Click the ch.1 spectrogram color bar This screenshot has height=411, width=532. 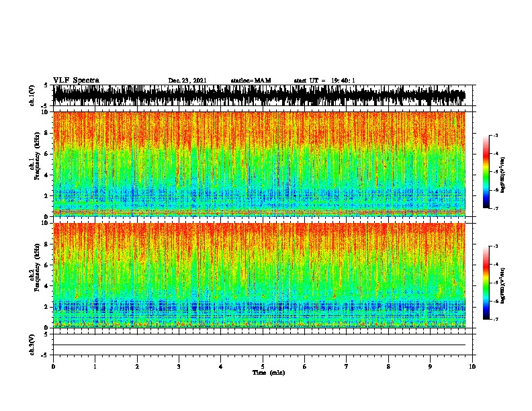[x=486, y=172]
